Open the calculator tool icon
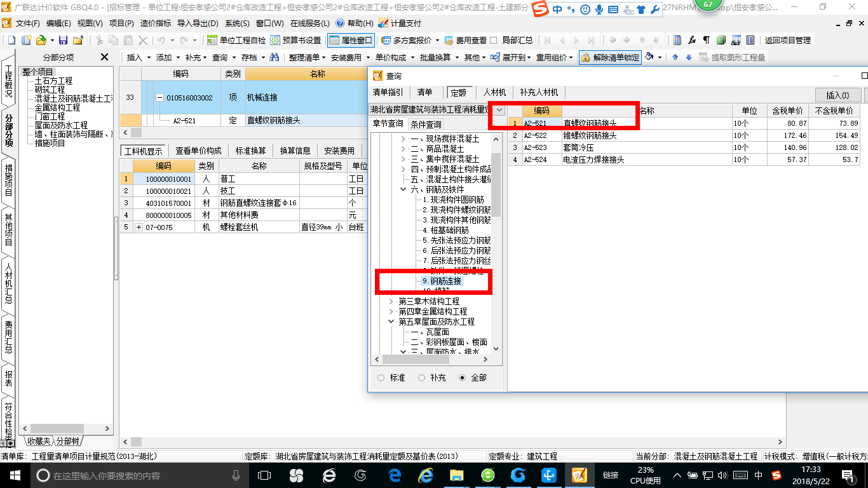The width and height of the screenshot is (868, 488). (x=677, y=40)
